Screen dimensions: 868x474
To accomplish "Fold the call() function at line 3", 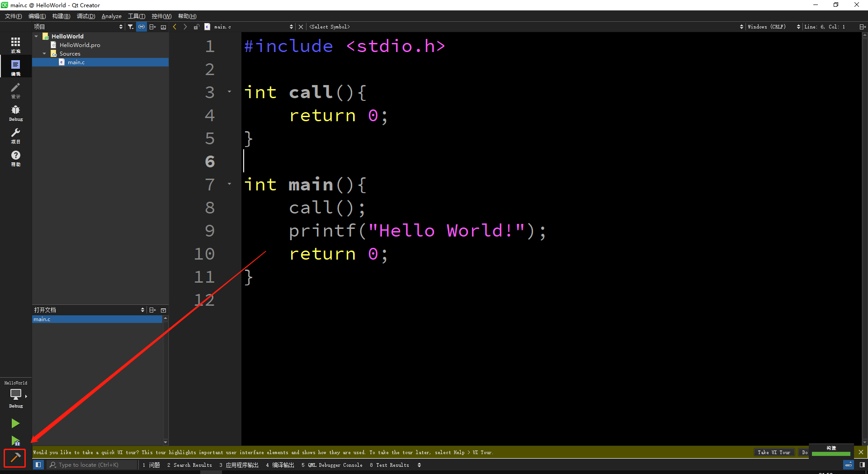I will coord(230,92).
